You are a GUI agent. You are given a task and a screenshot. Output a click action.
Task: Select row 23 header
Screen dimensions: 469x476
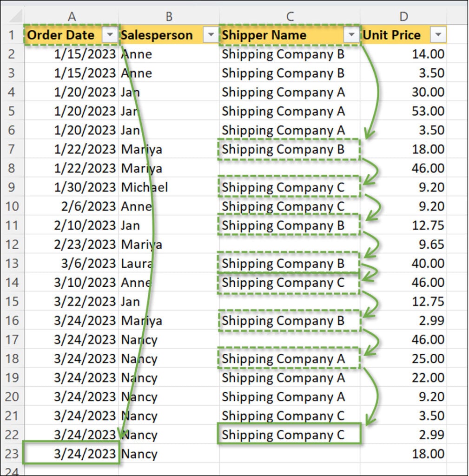click(12, 454)
